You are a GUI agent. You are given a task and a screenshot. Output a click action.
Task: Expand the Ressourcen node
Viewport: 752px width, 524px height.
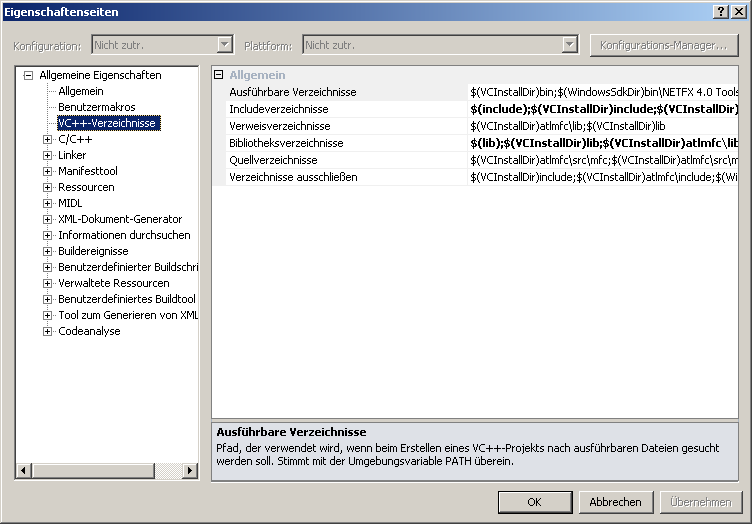tap(47, 187)
